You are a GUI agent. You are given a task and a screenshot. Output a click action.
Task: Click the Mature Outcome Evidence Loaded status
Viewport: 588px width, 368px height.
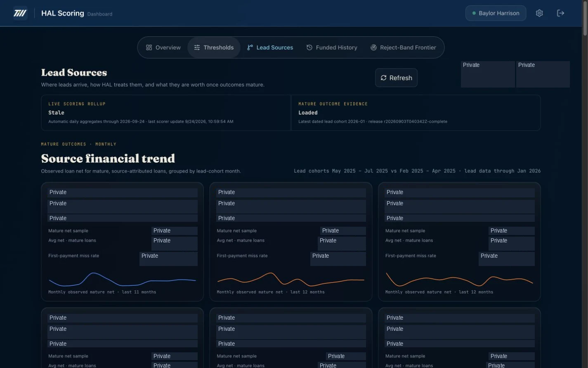pos(308,113)
